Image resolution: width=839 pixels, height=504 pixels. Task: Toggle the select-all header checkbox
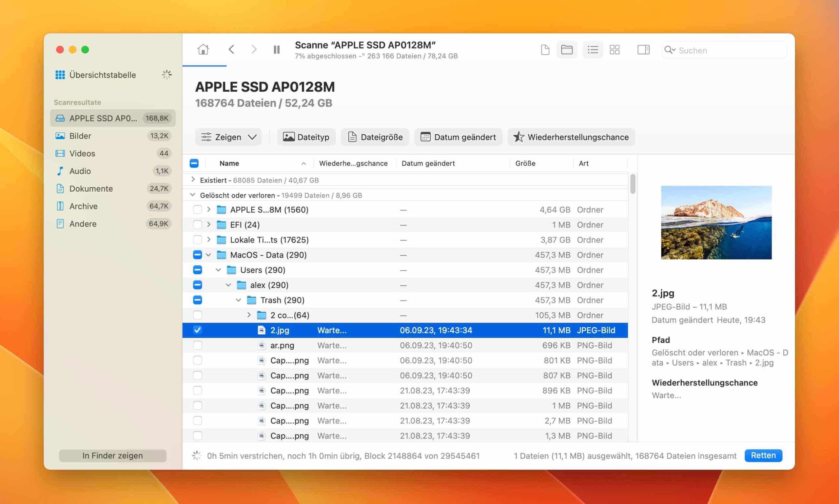point(194,164)
